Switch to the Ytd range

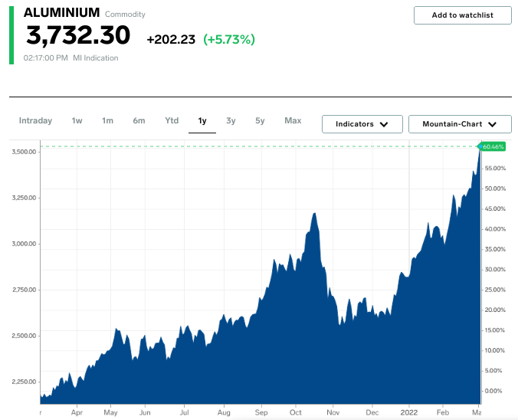point(172,120)
